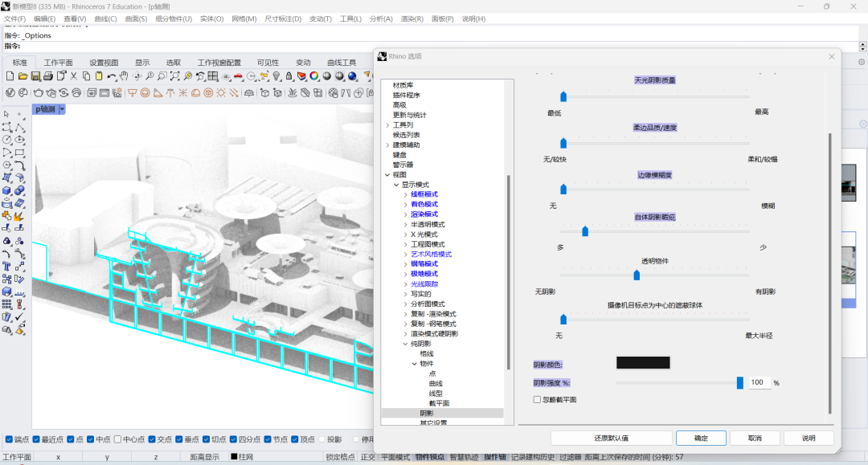Screen dimensions: 868x465
Task: Toggle the 端点 osnap checkbox
Action: 9,439
